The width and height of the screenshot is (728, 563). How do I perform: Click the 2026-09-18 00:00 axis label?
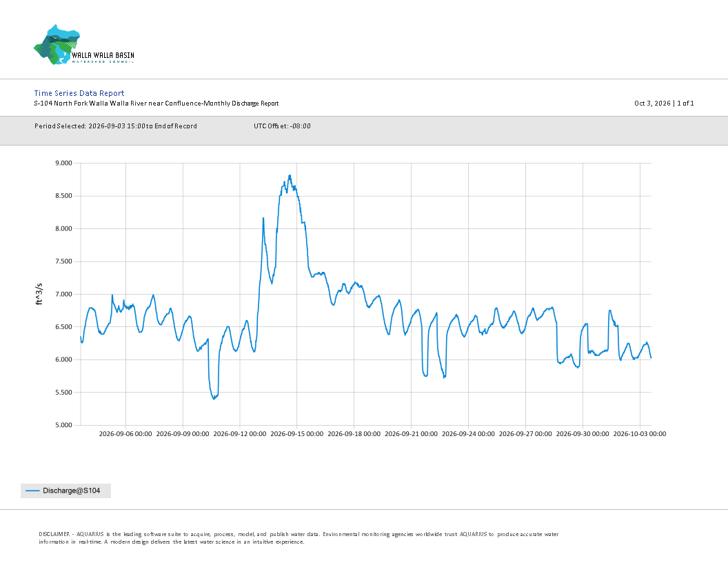354,434
